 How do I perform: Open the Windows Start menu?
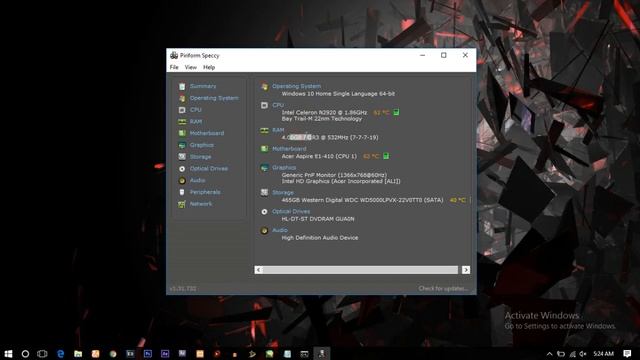point(8,354)
